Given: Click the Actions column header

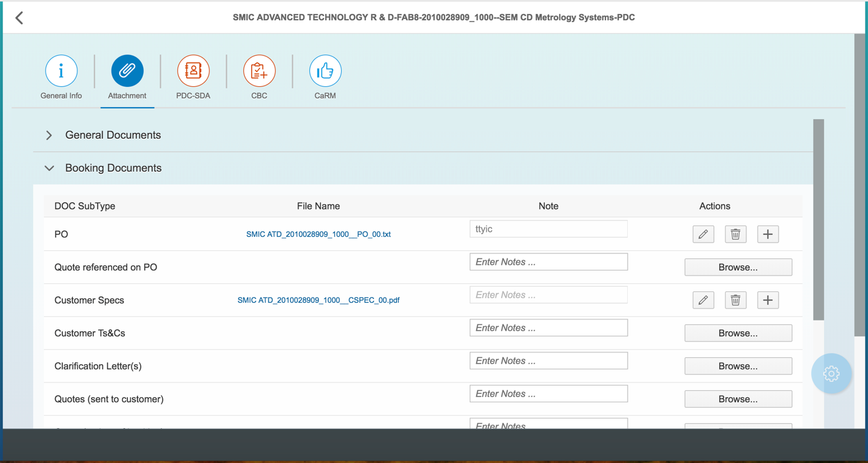Looking at the screenshot, I should pyautogui.click(x=715, y=206).
